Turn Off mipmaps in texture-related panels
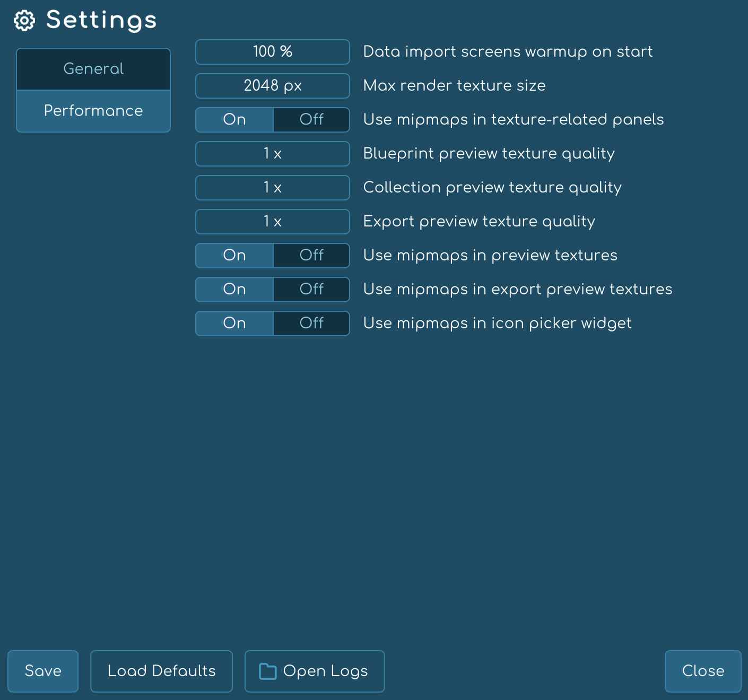748x700 pixels. click(311, 120)
